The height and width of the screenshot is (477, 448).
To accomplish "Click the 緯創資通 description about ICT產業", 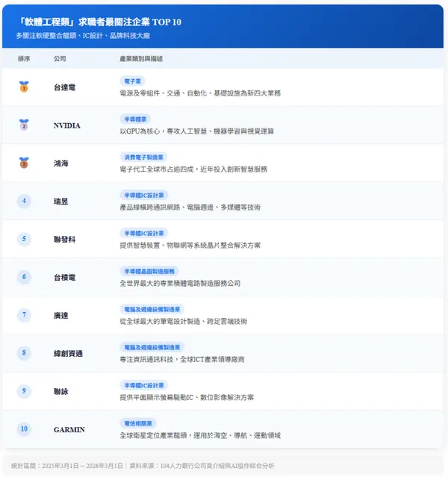I will (182, 360).
